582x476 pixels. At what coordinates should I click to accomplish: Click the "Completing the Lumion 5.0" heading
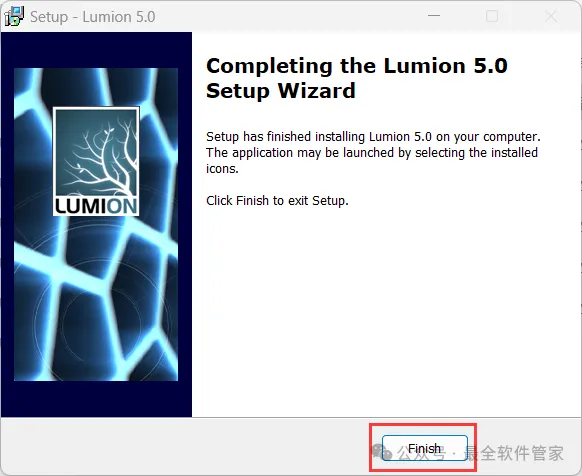(x=357, y=66)
